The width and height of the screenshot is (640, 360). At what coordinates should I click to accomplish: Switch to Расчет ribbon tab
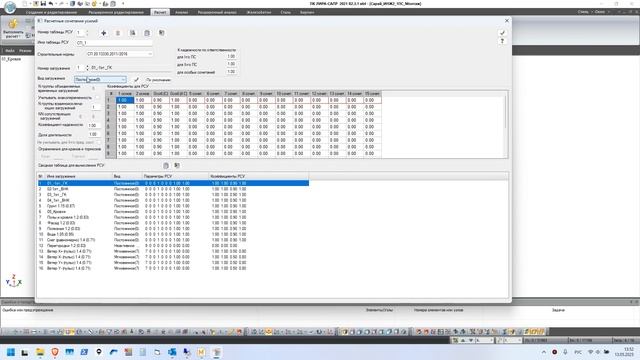[x=160, y=12]
